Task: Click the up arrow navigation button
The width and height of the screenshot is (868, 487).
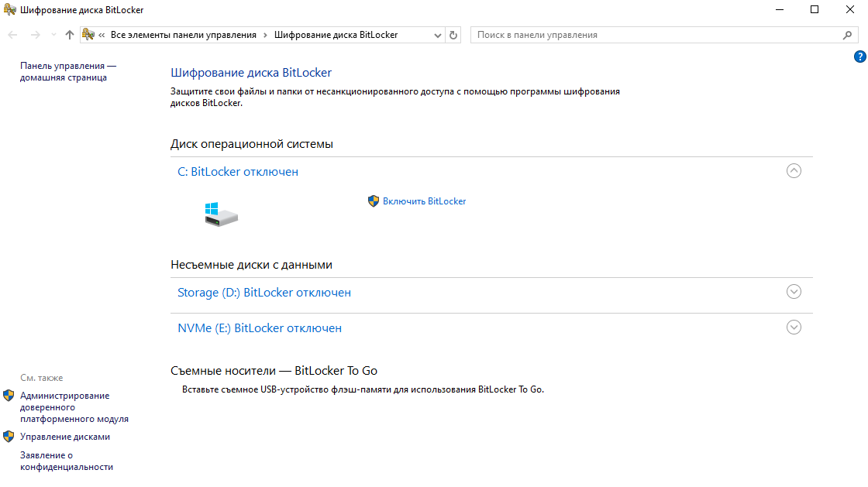Action: tap(70, 35)
